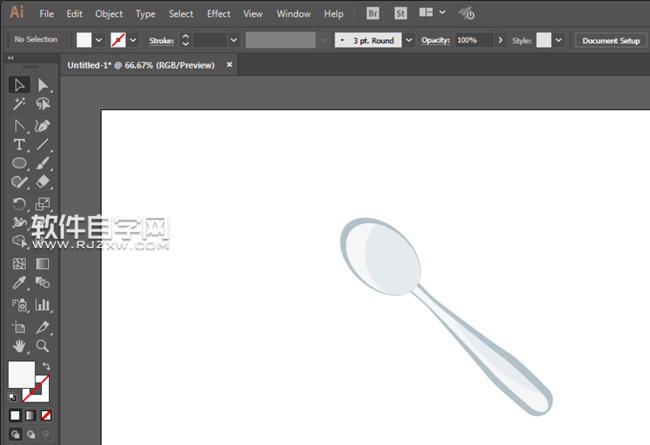Screen dimensions: 650x445
Task: Switch to the Untitled-1 document tab
Action: point(141,65)
